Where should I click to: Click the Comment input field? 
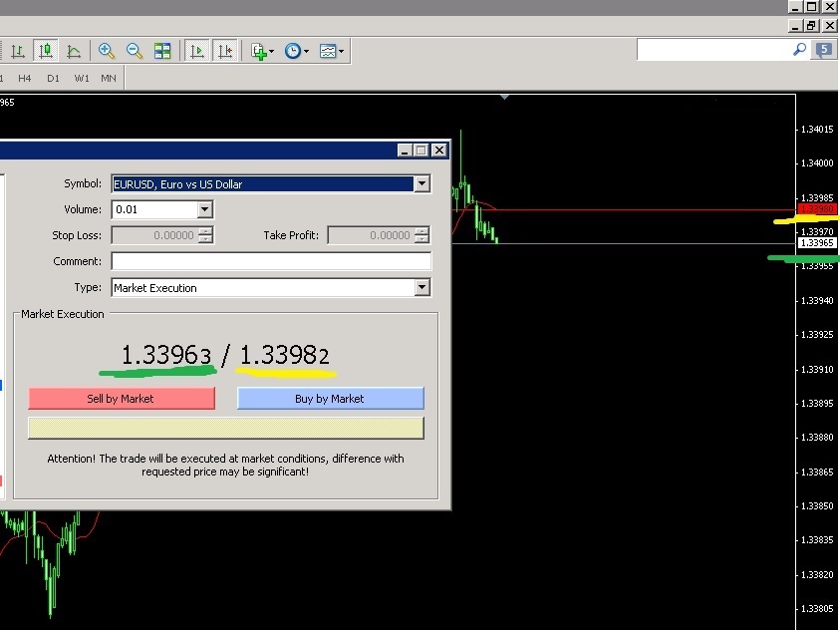click(271, 261)
